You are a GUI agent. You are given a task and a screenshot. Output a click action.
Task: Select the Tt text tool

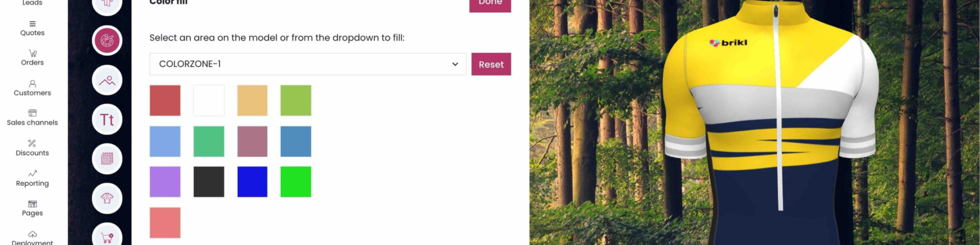[x=107, y=119]
